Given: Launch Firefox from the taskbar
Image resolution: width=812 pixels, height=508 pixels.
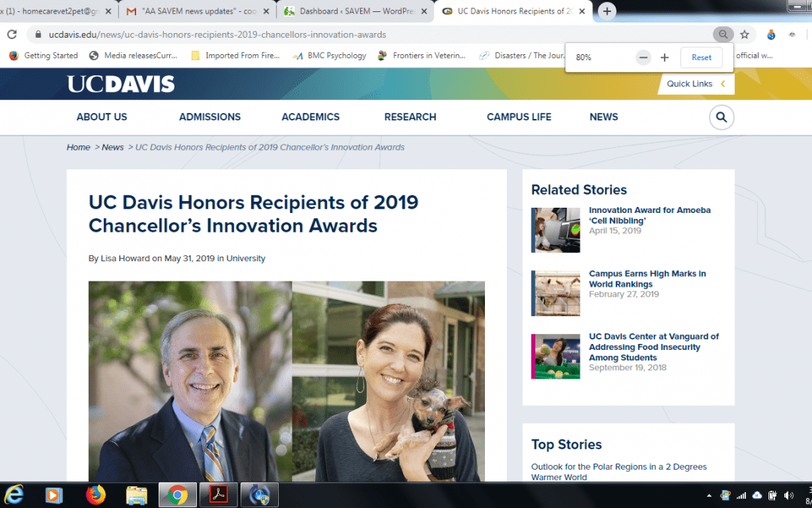Looking at the screenshot, I should (95, 494).
